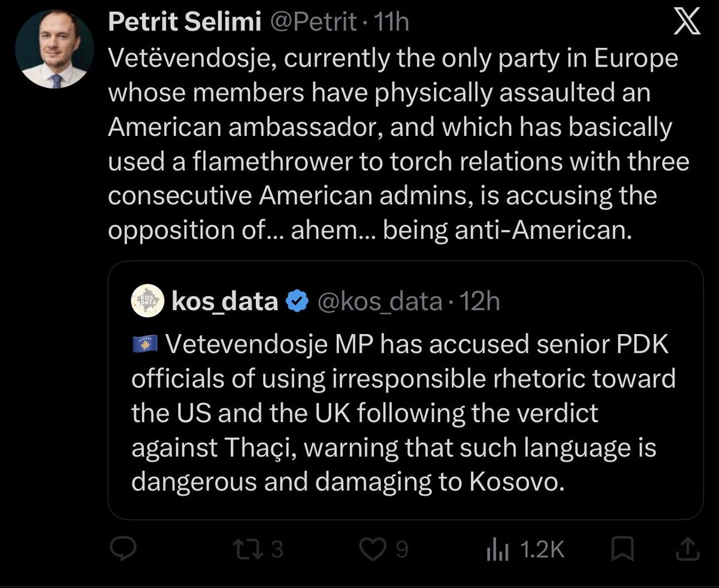Image resolution: width=719 pixels, height=588 pixels.
Task: Open Petrit Selimi's profile photo
Action: pyautogui.click(x=54, y=50)
